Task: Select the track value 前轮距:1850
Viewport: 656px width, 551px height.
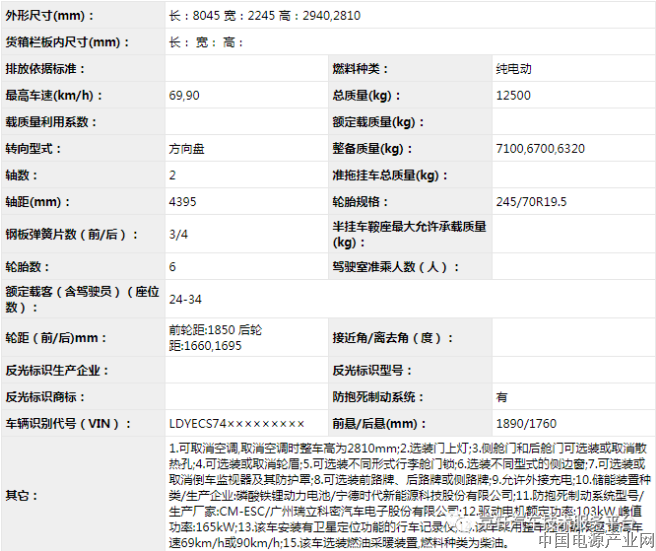Action: (202, 330)
